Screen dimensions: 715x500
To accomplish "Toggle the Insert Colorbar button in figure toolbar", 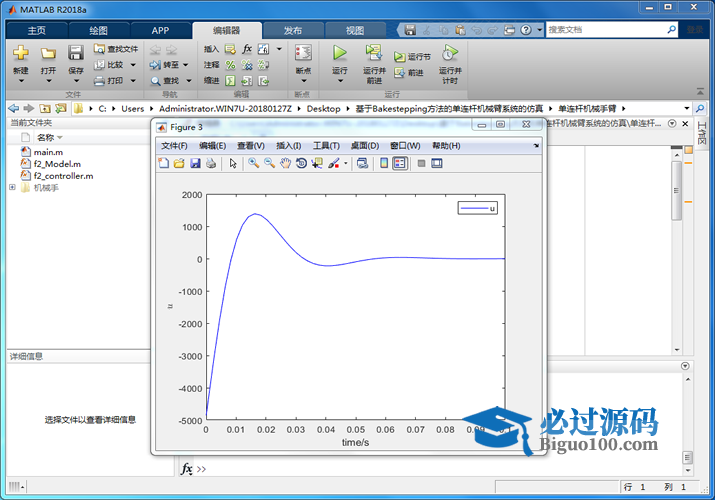I will pyautogui.click(x=384, y=163).
